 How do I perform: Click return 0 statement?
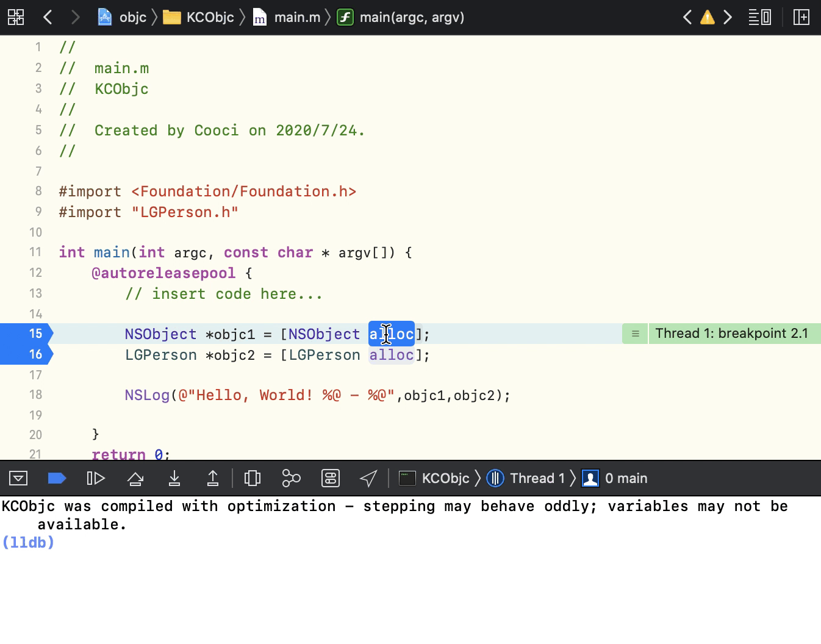(x=131, y=454)
